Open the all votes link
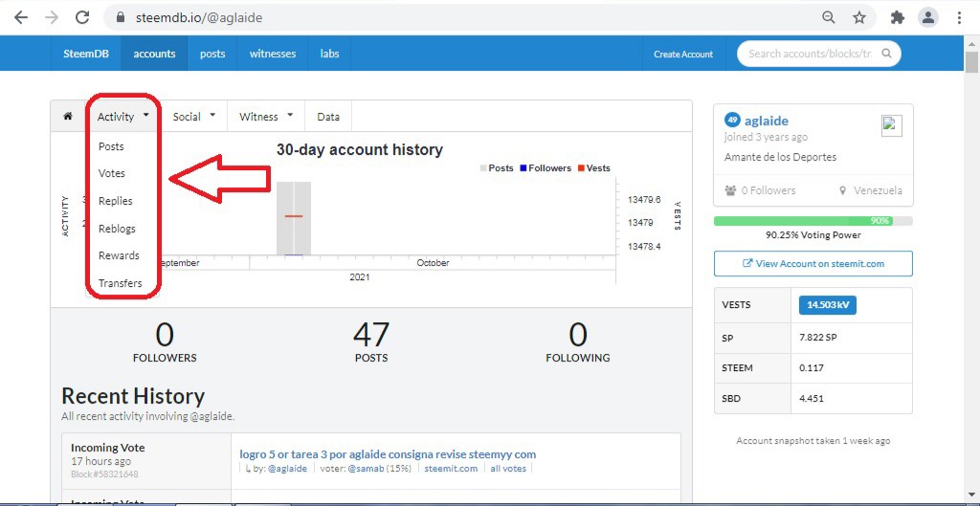Screen dimensions: 980x506 507,469
